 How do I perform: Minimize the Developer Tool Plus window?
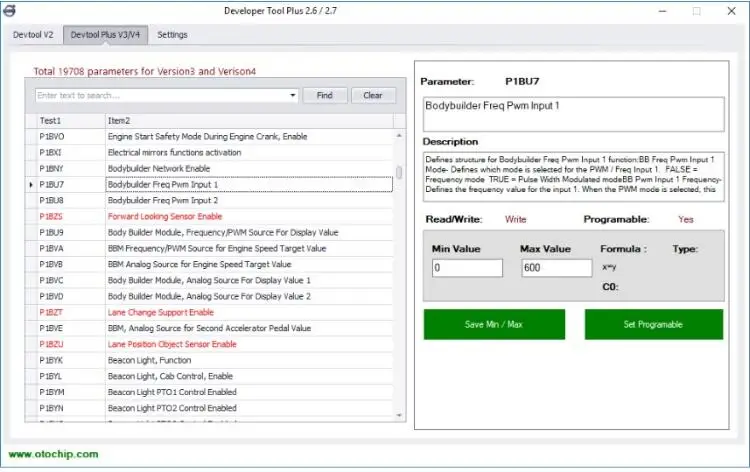(662, 11)
